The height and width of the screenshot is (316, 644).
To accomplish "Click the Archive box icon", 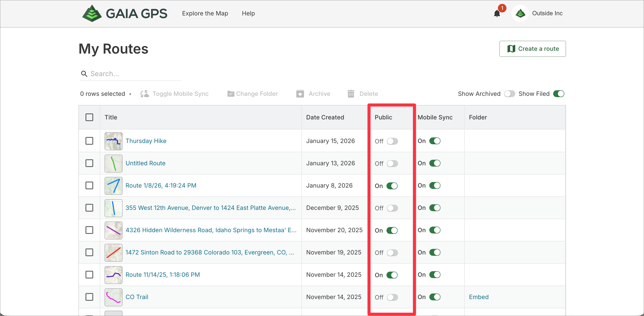I will pyautogui.click(x=300, y=94).
